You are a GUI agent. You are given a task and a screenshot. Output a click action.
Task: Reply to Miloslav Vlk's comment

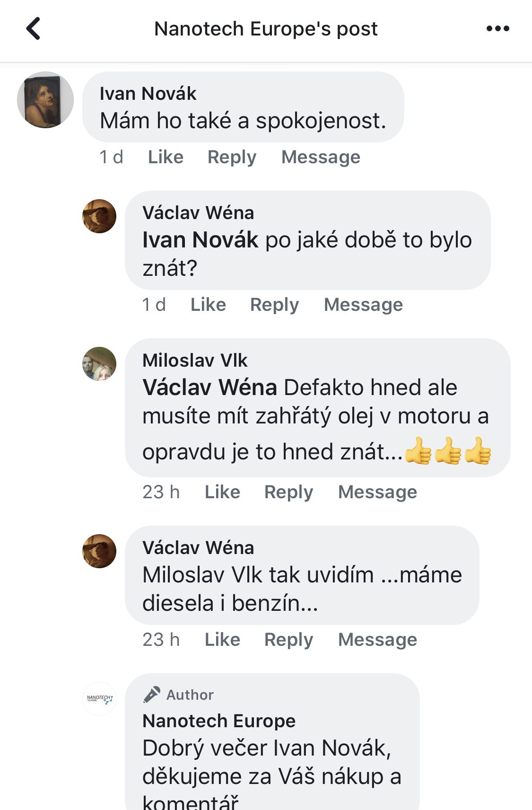pos(288,492)
